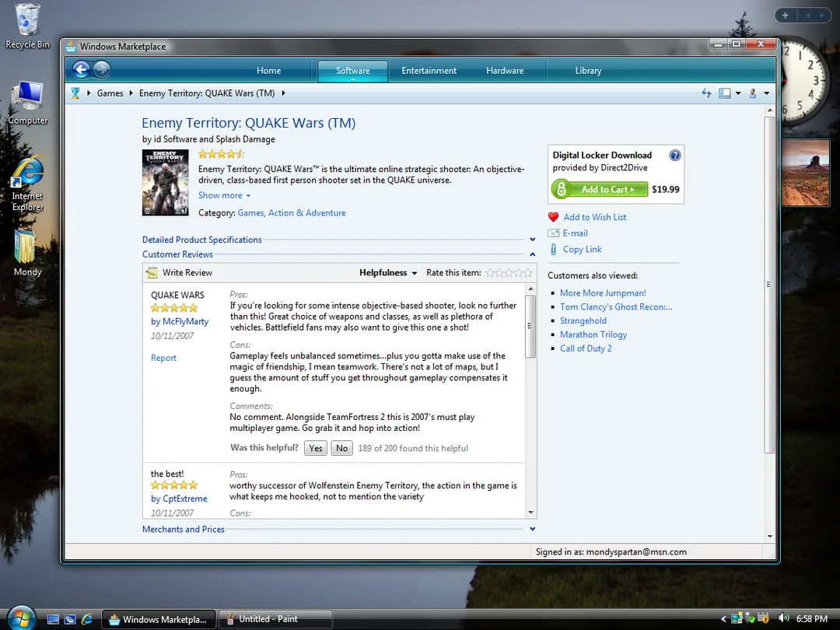Click the red heart wish list icon
This screenshot has width=840, height=630.
pos(554,217)
